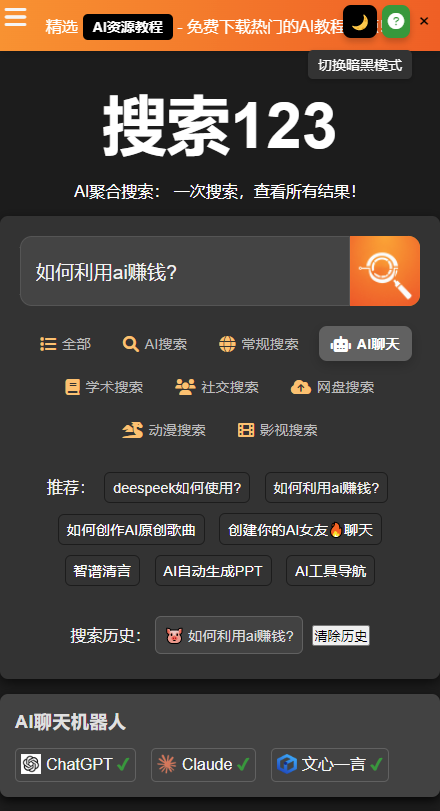Click the green help question mark icon
440x811 pixels.
396,22
